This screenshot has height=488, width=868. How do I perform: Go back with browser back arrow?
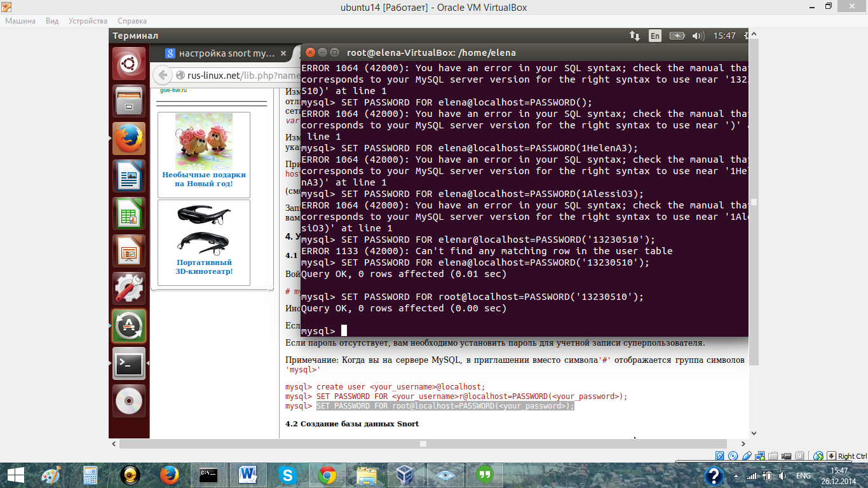[x=162, y=76]
